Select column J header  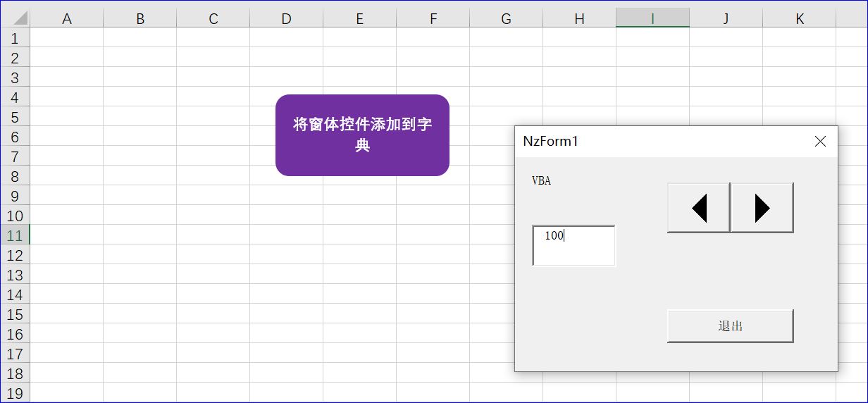tap(726, 18)
